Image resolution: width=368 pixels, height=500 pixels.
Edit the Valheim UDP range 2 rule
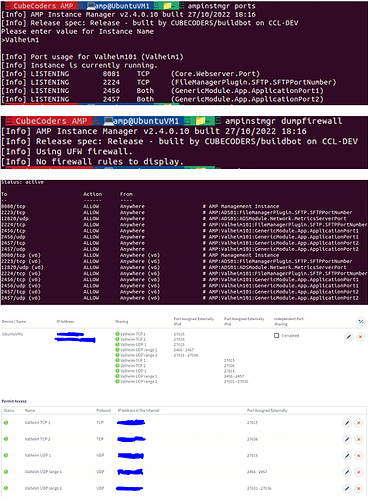(x=347, y=488)
